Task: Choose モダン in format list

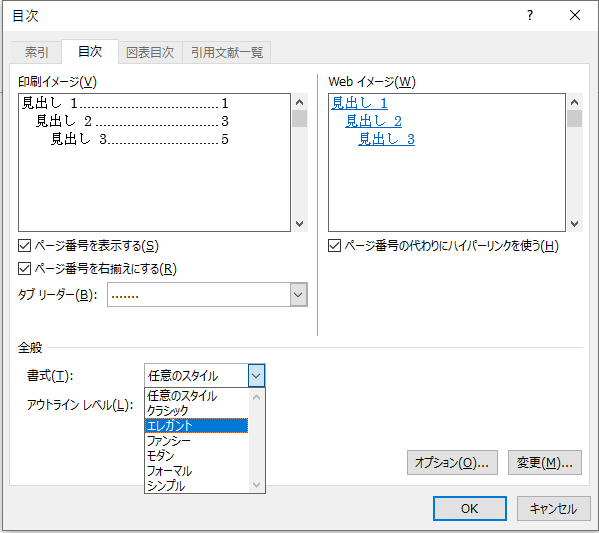Action: click(197, 455)
